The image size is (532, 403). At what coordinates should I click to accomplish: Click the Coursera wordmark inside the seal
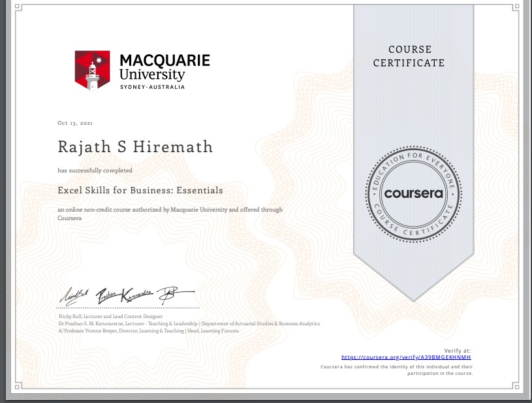pos(413,193)
